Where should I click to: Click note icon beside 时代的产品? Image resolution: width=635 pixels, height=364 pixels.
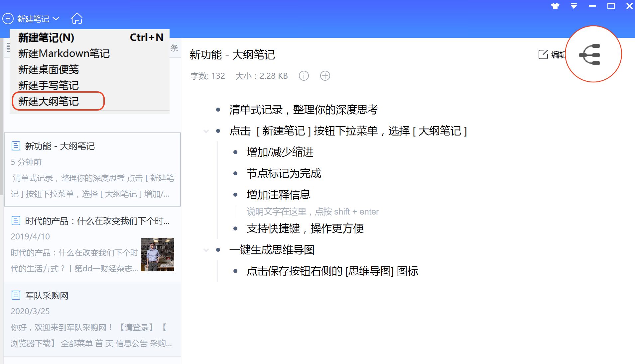(16, 221)
